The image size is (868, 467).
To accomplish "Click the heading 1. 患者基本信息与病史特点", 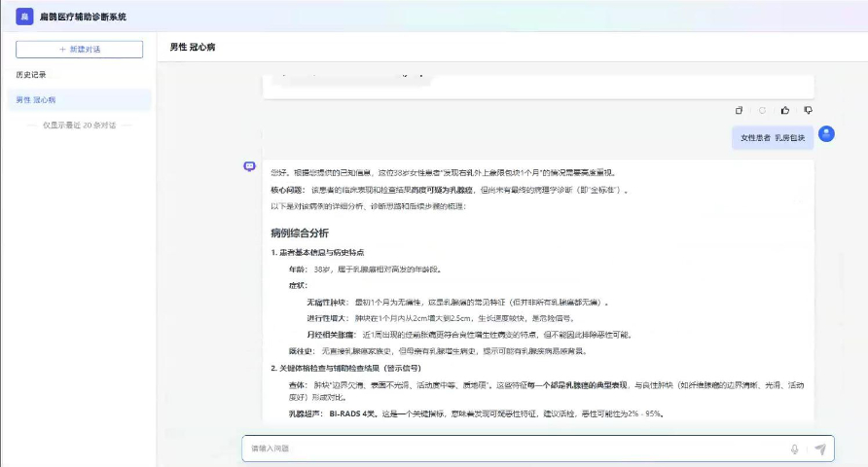I will click(x=317, y=252).
